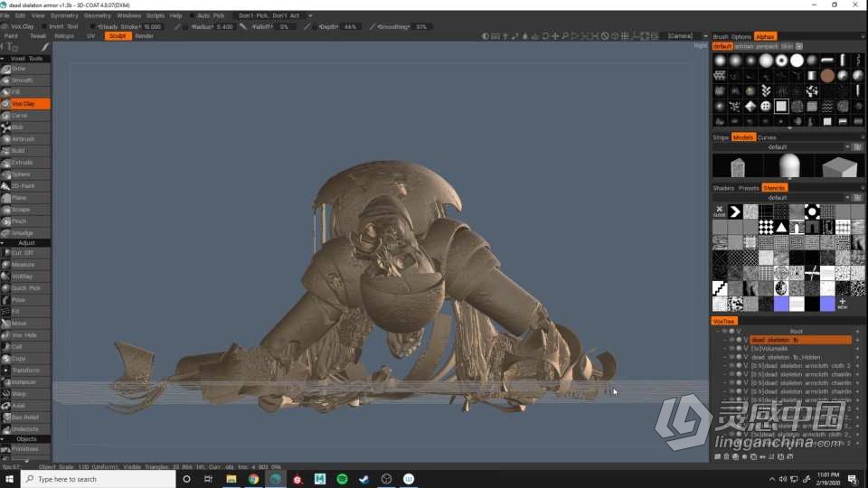The height and width of the screenshot is (488, 868).
Task: Open the Stencils 'default' folder dropdown
Action: tap(847, 198)
